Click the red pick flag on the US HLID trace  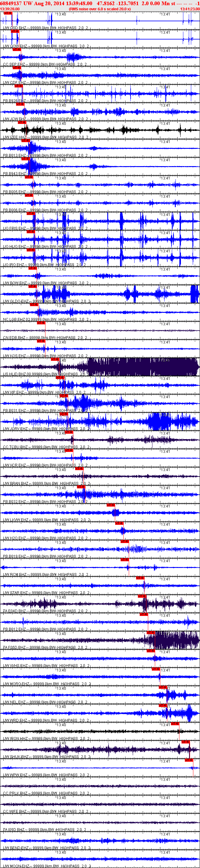click(x=55, y=359)
